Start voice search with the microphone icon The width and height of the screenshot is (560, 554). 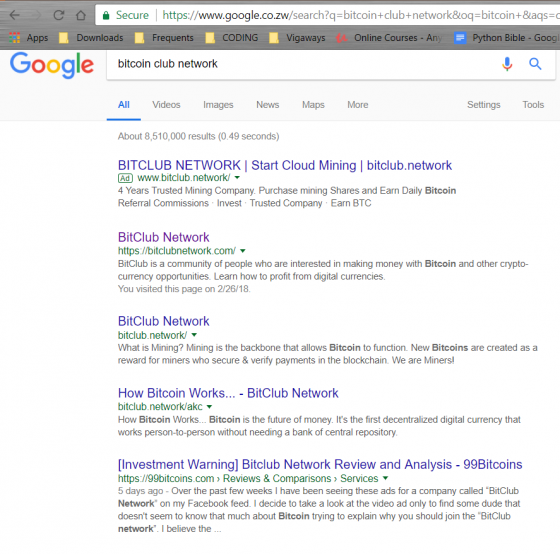click(507, 64)
